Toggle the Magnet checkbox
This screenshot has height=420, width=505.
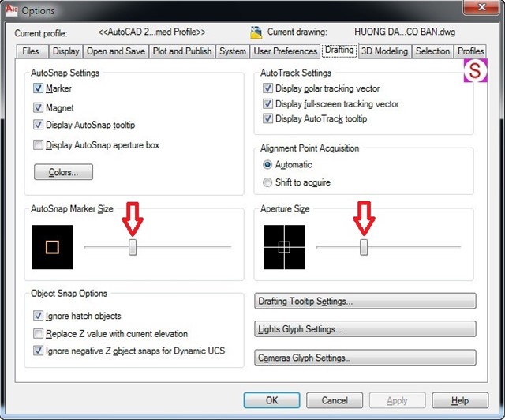(x=38, y=107)
